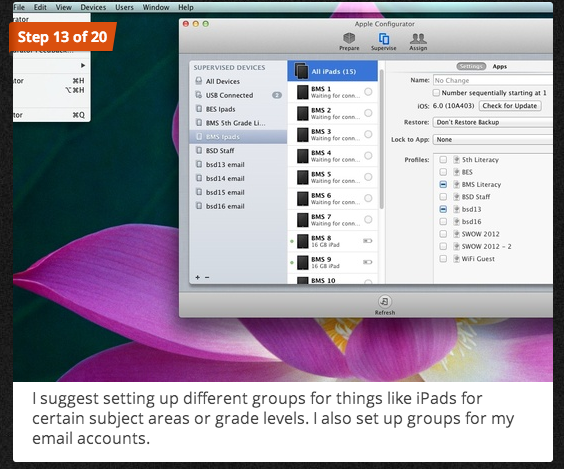The height and width of the screenshot is (469, 564).
Task: Select the BMS 3 device icon
Action: pyautogui.click(x=303, y=135)
